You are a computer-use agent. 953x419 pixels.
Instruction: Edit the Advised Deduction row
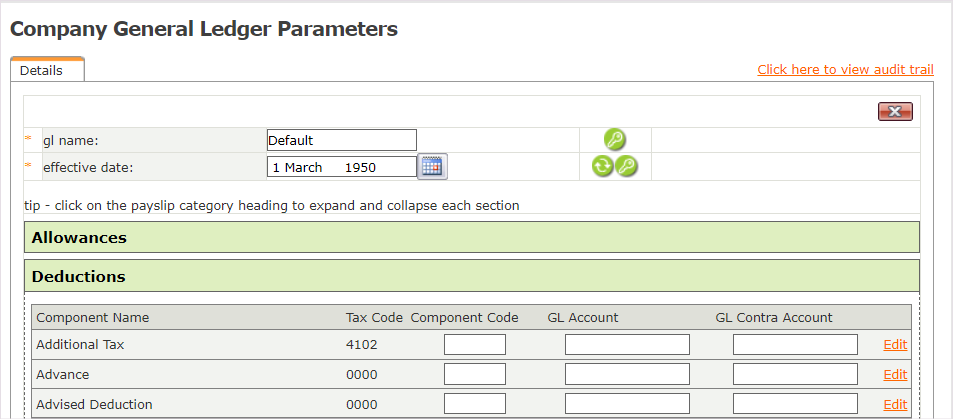click(x=895, y=405)
